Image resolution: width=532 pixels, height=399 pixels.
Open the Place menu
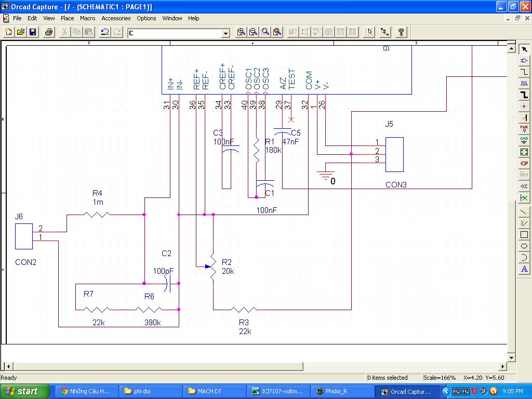(68, 18)
